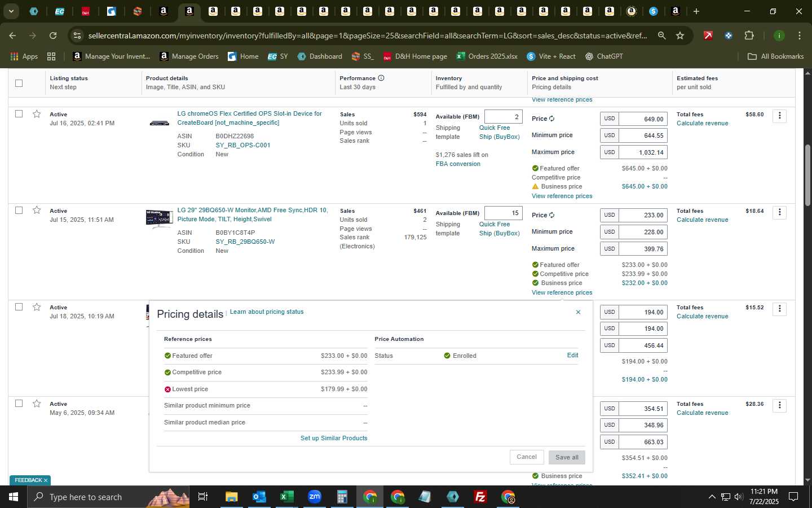Image resolution: width=812 pixels, height=508 pixels.
Task: Click Save all button
Action: [567, 457]
